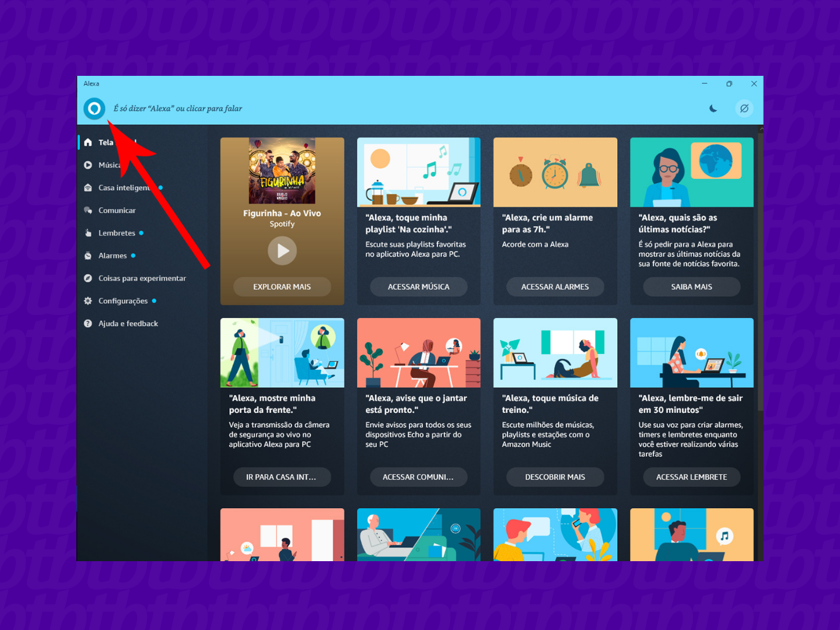Play Figurinha - Ao Vivo on Spotify
Screen dimensions: 840x630
(282, 251)
